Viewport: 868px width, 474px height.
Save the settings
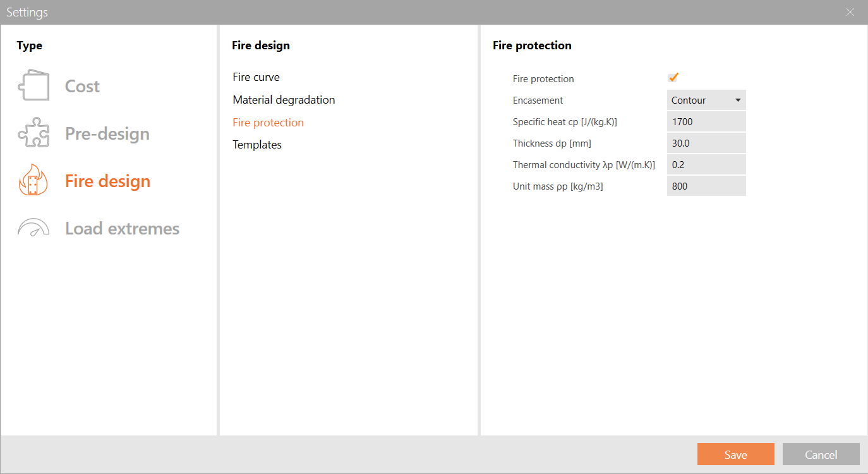[736, 454]
